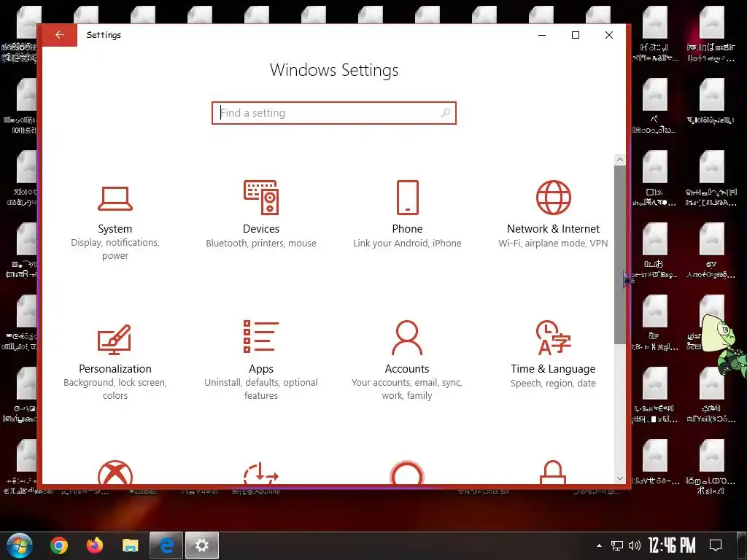This screenshot has height=560, width=747.
Task: Open the volume speaker tray icon
Action: pyautogui.click(x=635, y=545)
